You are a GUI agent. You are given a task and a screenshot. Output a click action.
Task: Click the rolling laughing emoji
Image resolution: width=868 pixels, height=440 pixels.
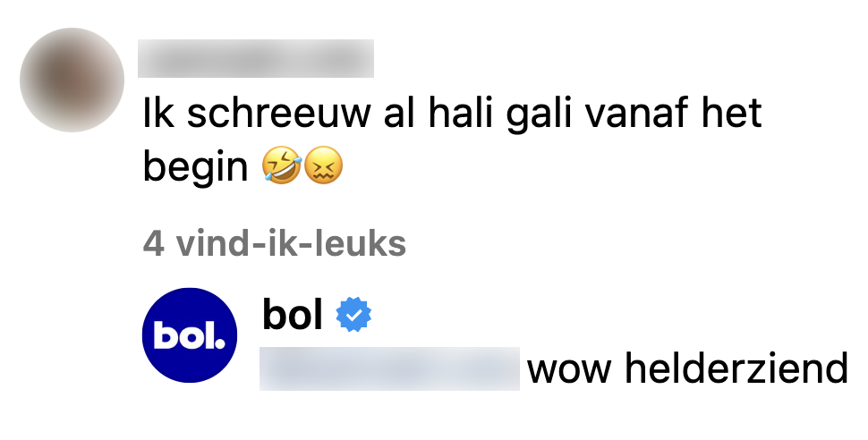point(282,165)
